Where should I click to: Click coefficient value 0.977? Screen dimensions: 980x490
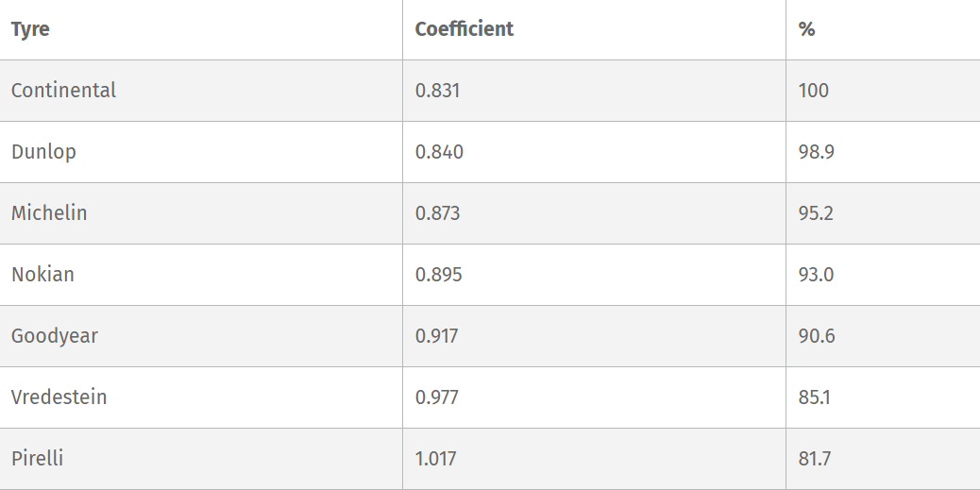pyautogui.click(x=437, y=397)
